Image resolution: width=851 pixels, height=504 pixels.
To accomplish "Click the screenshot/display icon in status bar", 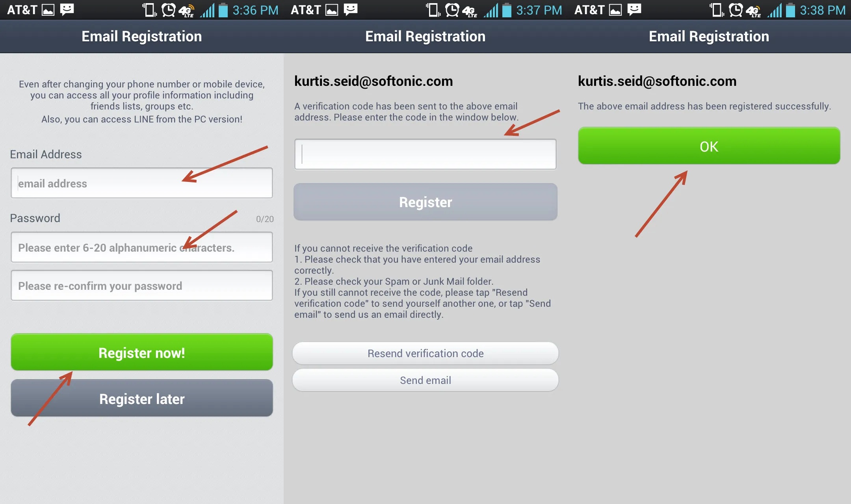I will (x=53, y=8).
